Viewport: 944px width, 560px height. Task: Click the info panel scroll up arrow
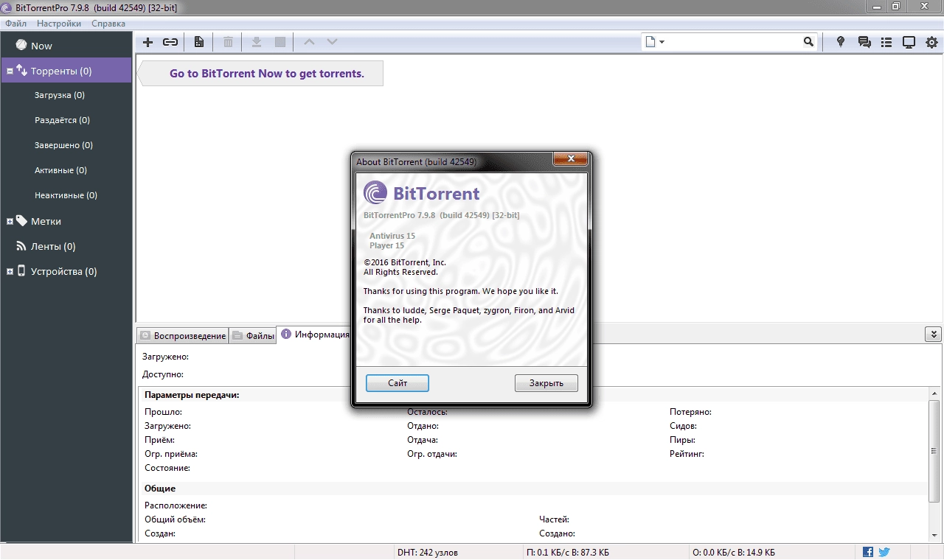(x=934, y=393)
